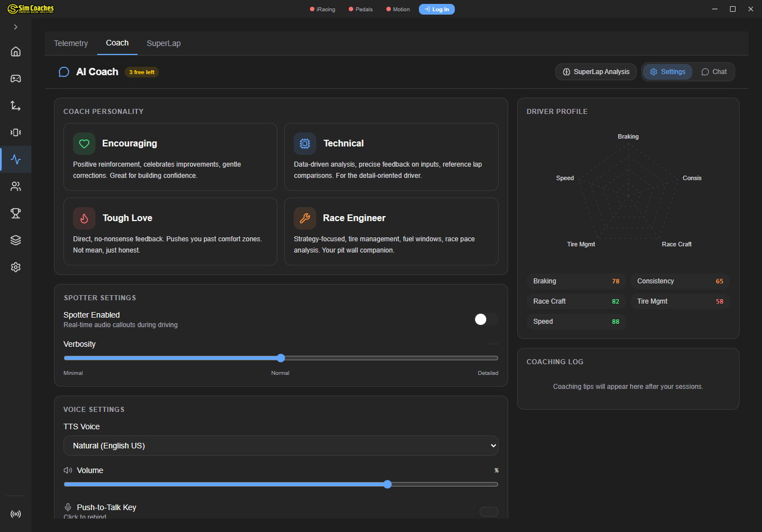762x532 pixels.
Task: Open the TTS Voice dropdown
Action: [x=281, y=446]
